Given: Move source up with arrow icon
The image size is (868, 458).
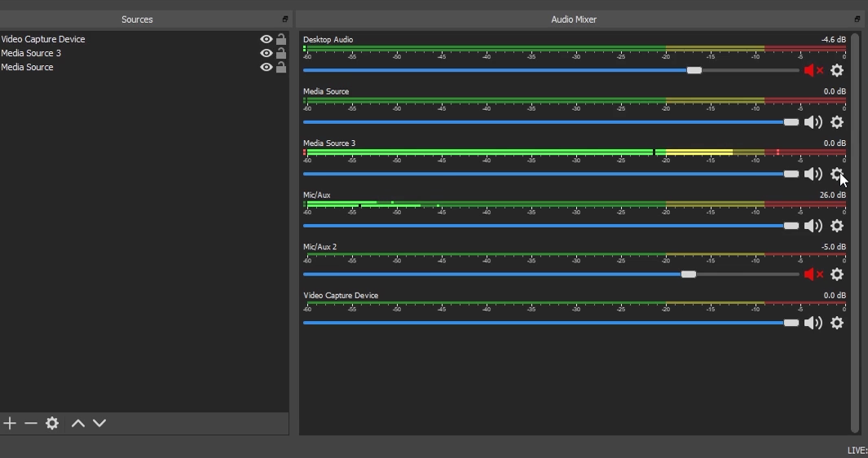Looking at the screenshot, I should (x=78, y=423).
